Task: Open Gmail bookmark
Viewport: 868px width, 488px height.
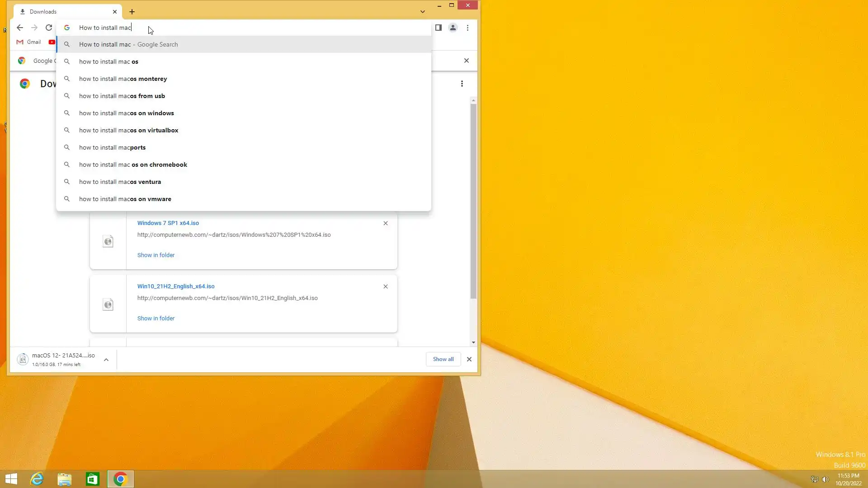Action: (29, 42)
